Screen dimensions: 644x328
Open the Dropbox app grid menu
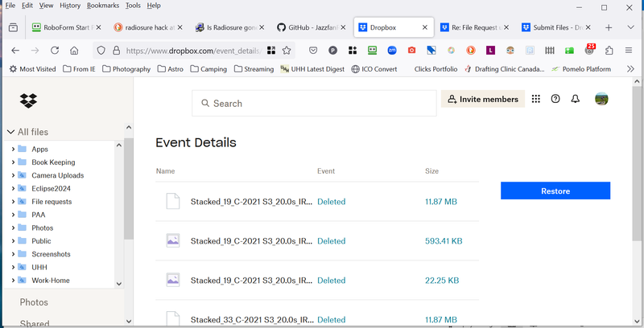pyautogui.click(x=536, y=99)
